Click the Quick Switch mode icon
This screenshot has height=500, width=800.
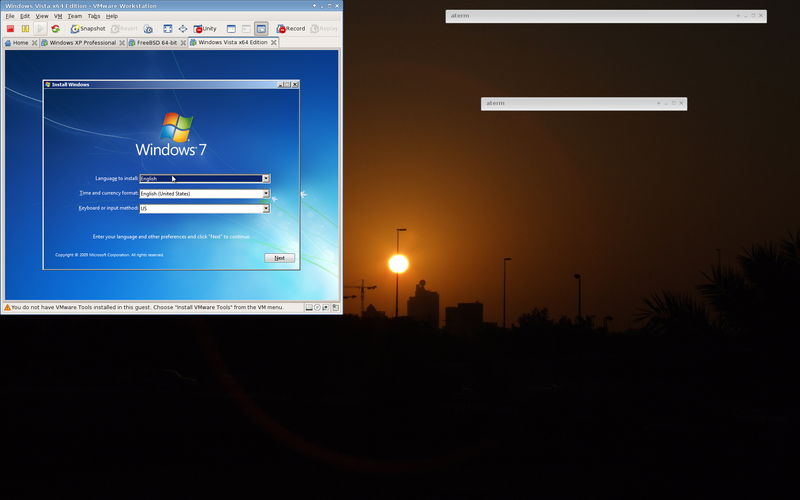pos(183,29)
